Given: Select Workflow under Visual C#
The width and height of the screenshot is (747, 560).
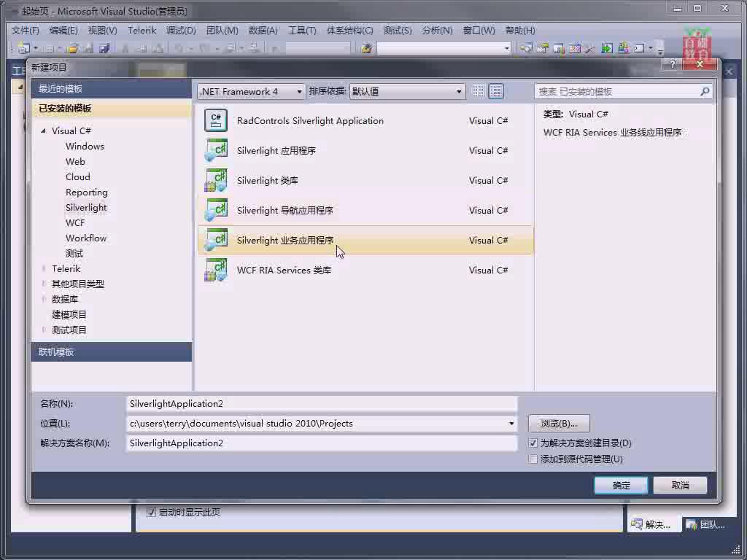Looking at the screenshot, I should pos(86,238).
